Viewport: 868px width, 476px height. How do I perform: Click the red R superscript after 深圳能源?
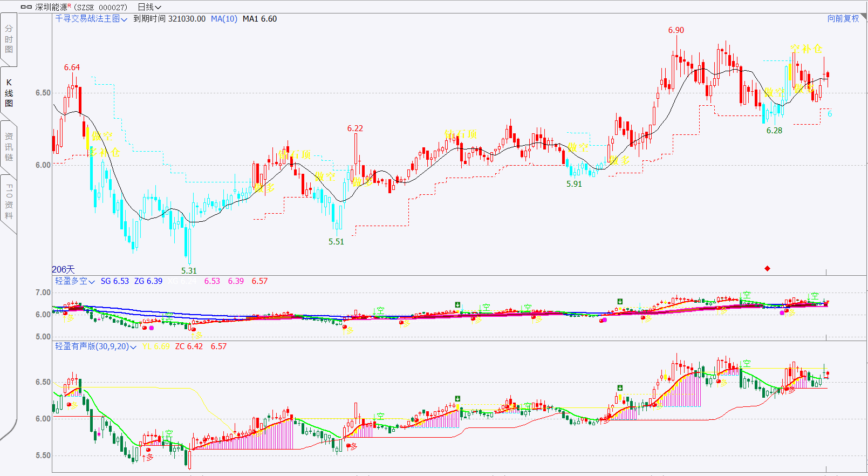coord(70,5)
